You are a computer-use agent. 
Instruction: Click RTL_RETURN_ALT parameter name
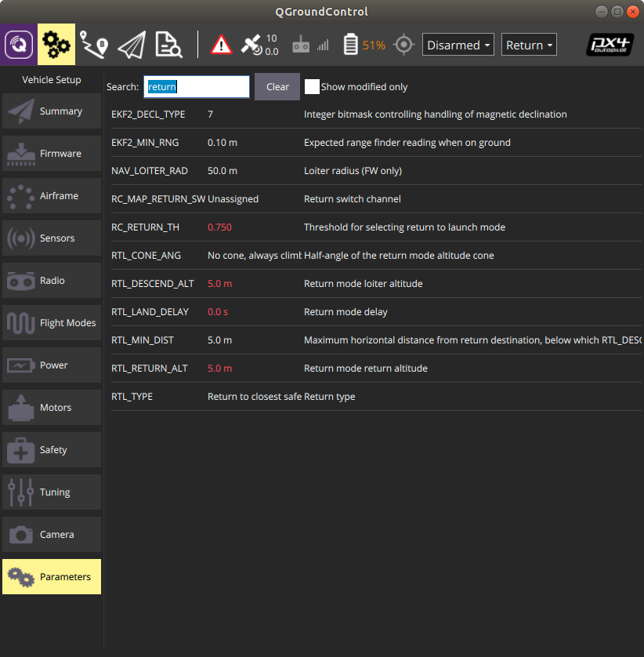(x=149, y=368)
